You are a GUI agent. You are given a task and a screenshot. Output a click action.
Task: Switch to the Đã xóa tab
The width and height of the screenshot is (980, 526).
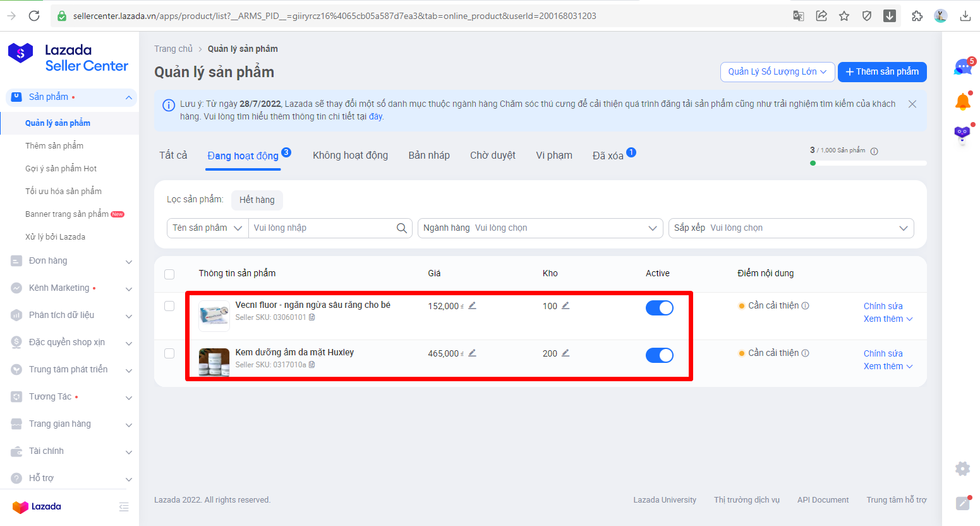[608, 156]
